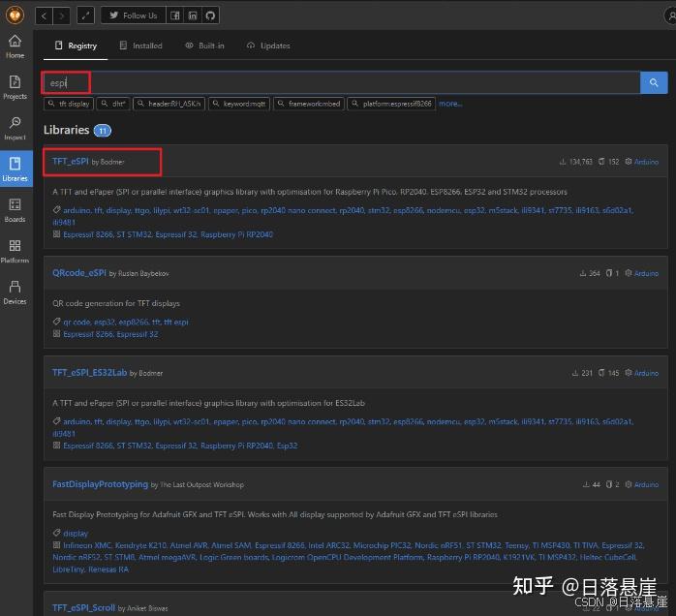676x616 pixels.
Task: Click the 'qr code' tag in QRcode_eSPI
Action: pos(77,323)
